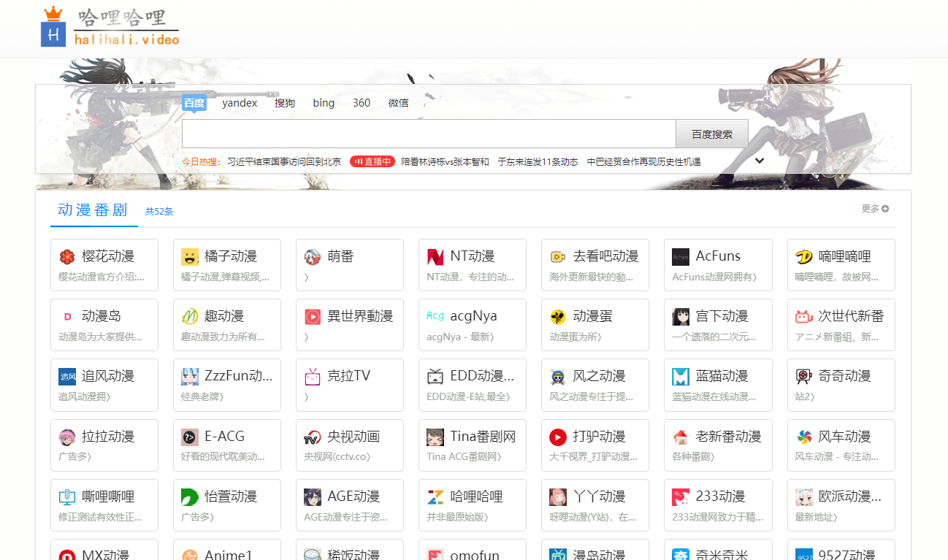This screenshot has width=948, height=560.
Task: Select the 动漫番剧 category tab
Action: coord(93,210)
